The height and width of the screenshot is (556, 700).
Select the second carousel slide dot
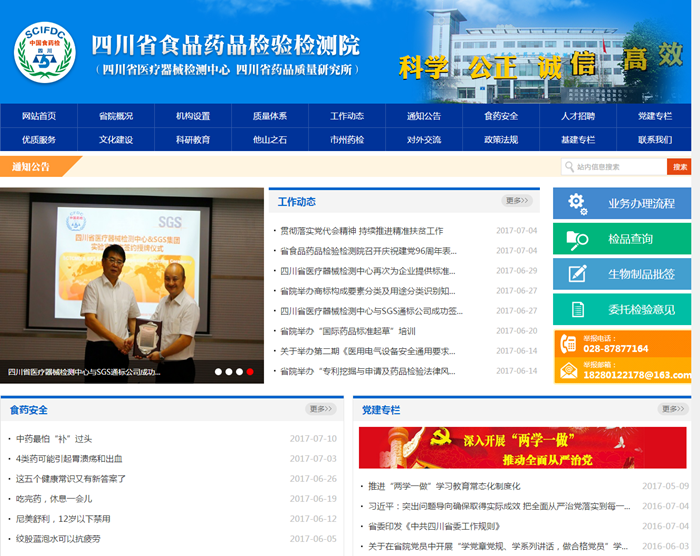tap(228, 372)
